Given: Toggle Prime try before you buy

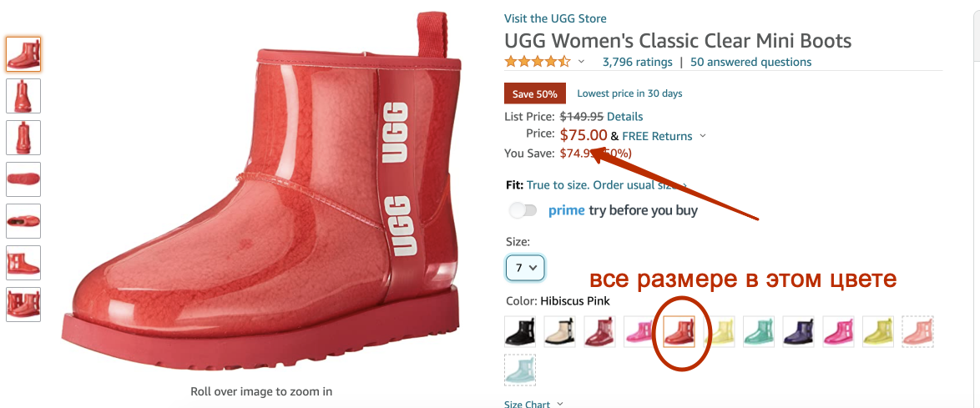Looking at the screenshot, I should 523,210.
